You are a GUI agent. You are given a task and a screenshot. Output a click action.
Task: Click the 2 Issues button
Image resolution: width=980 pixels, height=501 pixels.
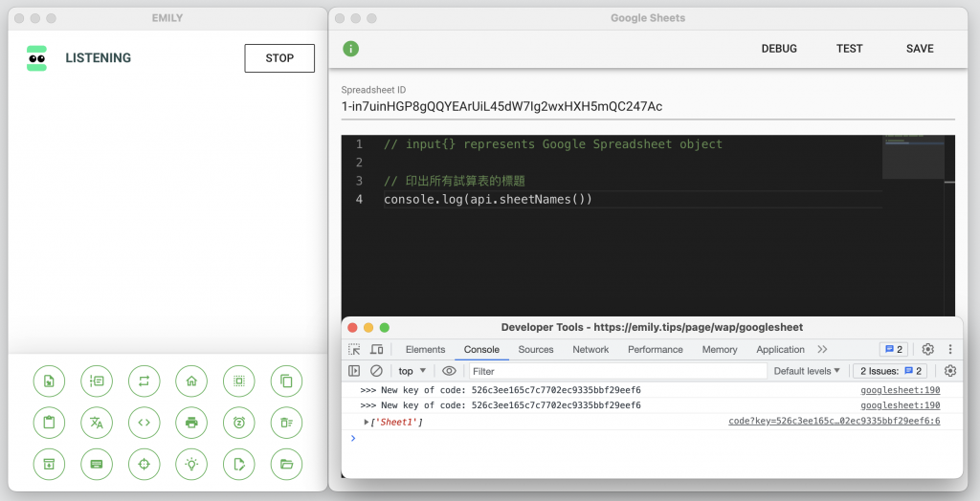891,370
